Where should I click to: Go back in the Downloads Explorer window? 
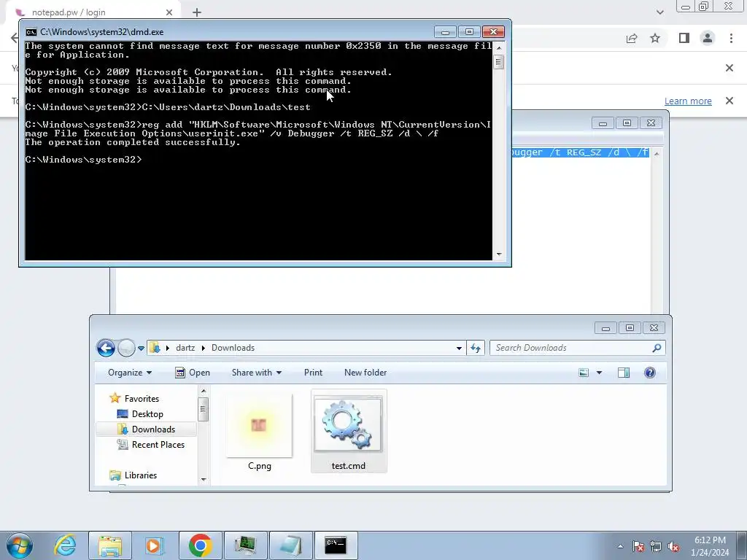[x=106, y=348]
